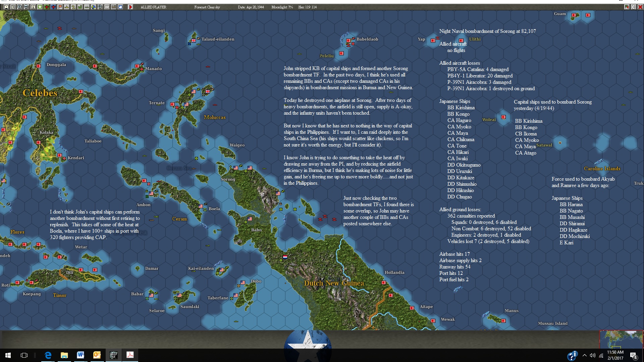Open the weather cloud icon in toolbar

(x=120, y=7)
